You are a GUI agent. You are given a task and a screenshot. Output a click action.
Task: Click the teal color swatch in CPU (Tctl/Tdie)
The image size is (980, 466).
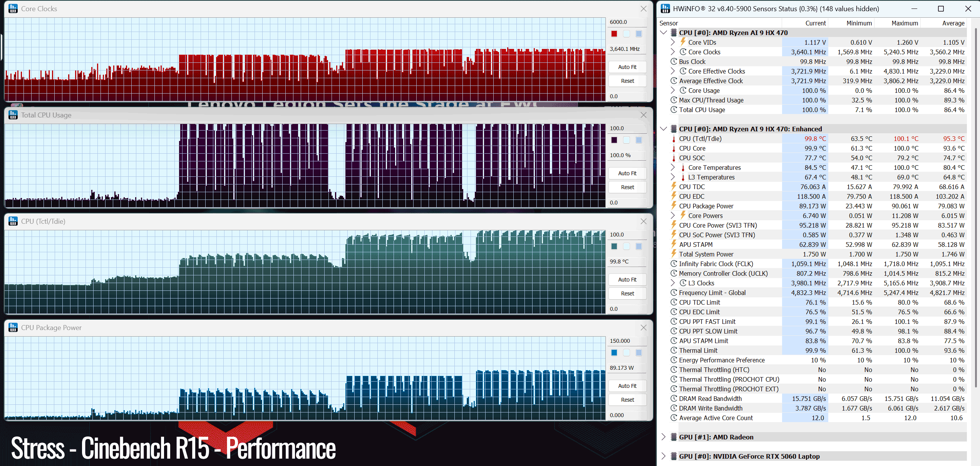pos(614,246)
